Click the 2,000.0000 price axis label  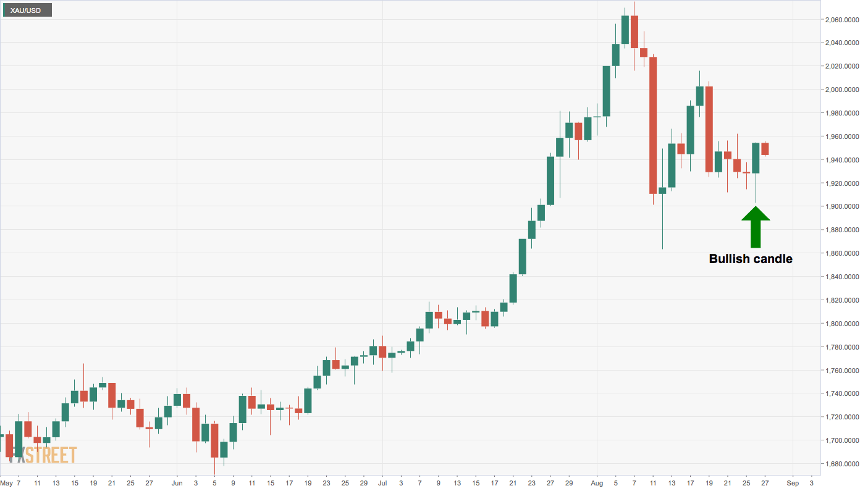coord(841,90)
